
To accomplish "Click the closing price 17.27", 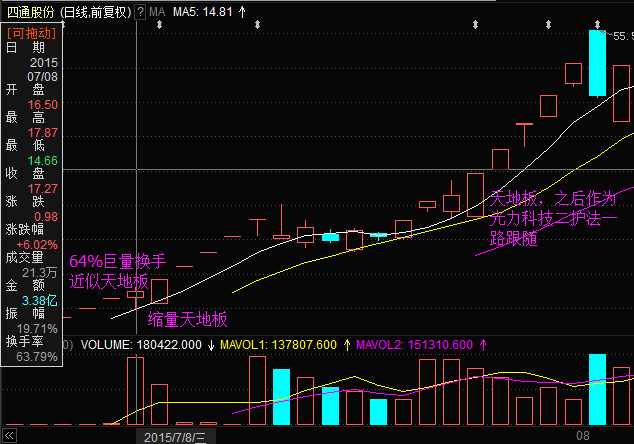I will (43, 188).
